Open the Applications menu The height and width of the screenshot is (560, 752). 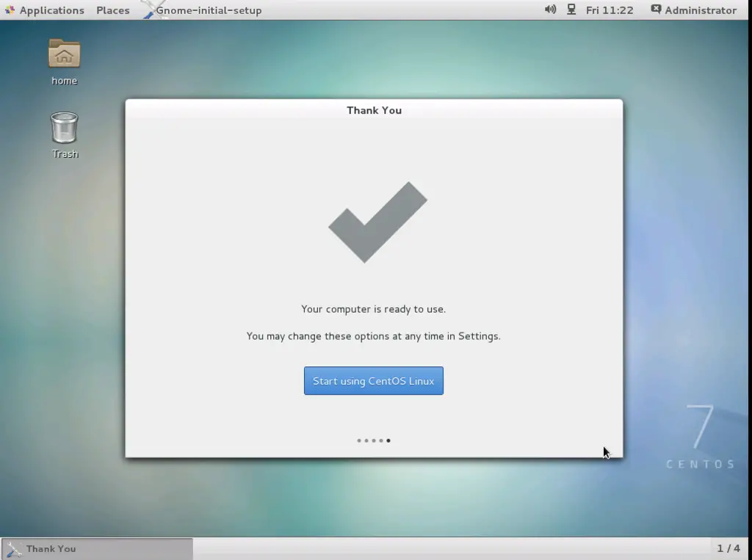coord(44,10)
